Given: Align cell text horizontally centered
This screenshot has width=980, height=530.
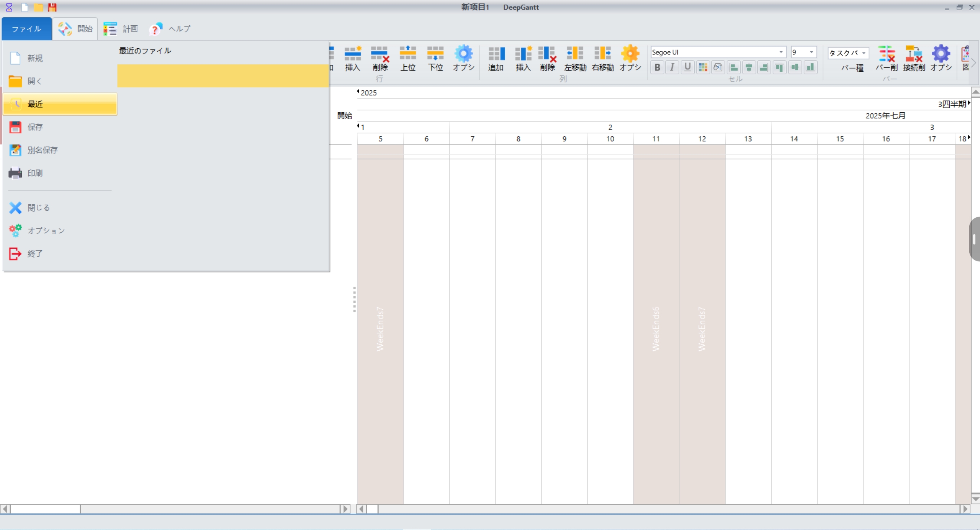Looking at the screenshot, I should (749, 67).
